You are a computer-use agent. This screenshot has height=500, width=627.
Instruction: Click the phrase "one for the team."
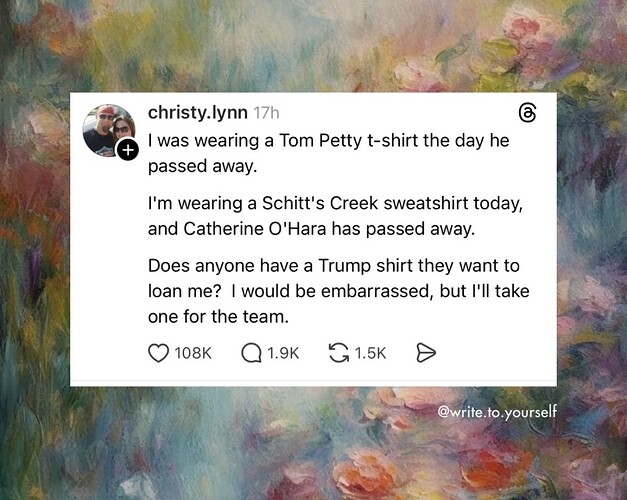click(x=218, y=317)
